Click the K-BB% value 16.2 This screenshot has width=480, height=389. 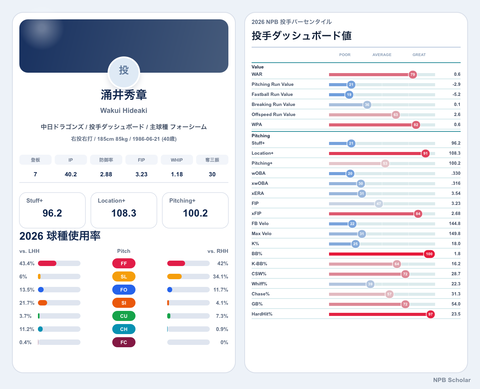(x=456, y=264)
